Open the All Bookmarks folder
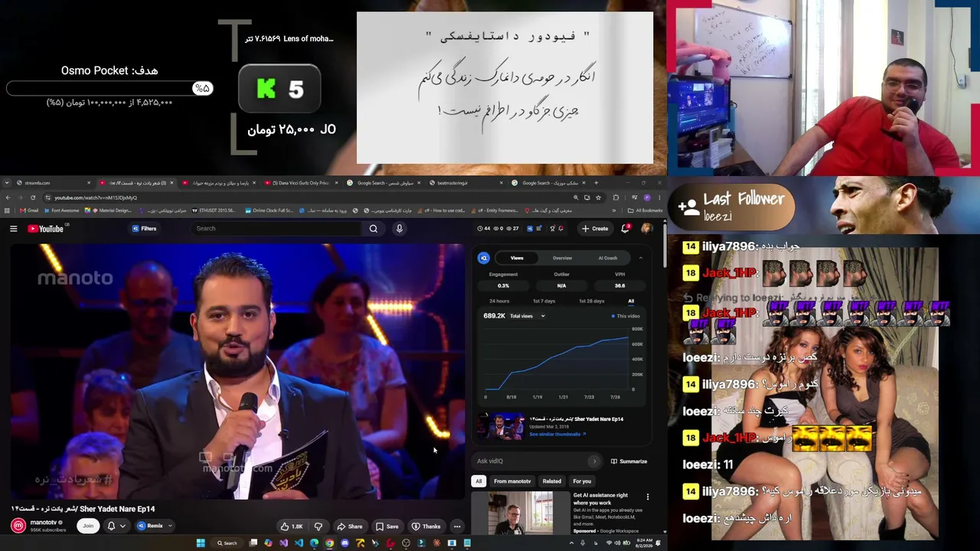This screenshot has width=980, height=551. coord(645,210)
